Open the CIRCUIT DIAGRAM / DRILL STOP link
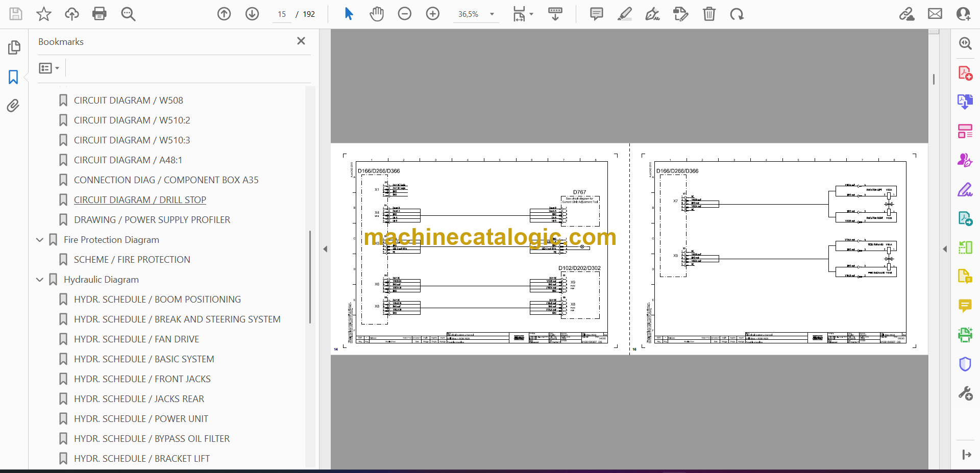Screen dimensions: 980x473 [x=140, y=200]
